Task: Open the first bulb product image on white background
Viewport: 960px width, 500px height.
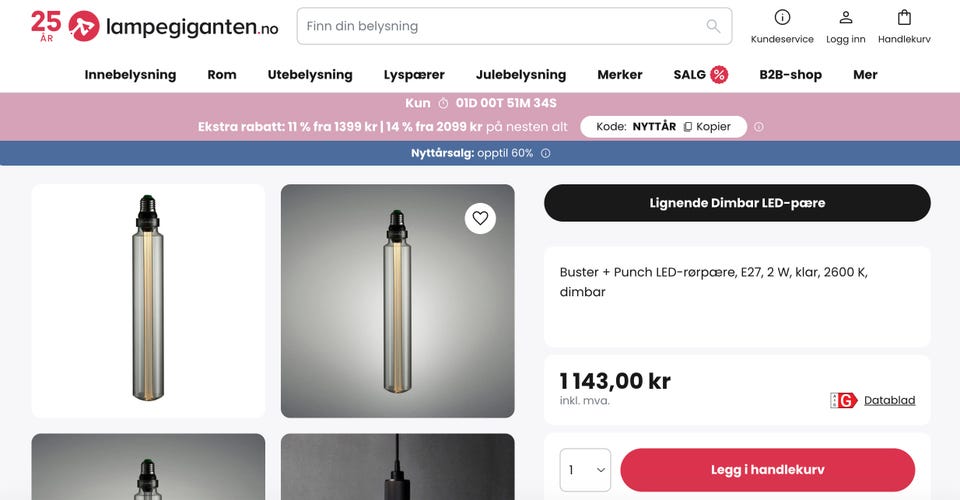Action: click(148, 300)
